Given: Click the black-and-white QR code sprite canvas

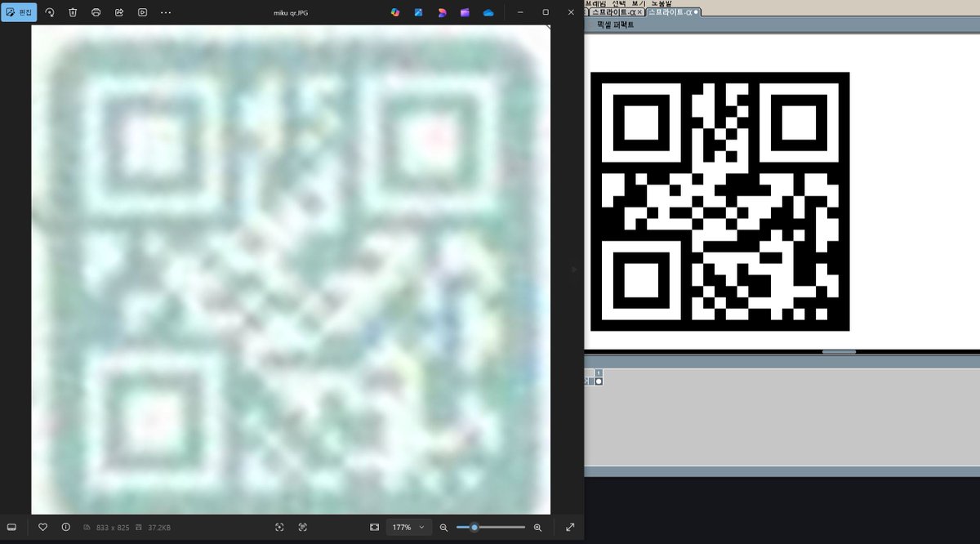Looking at the screenshot, I should click(719, 201).
